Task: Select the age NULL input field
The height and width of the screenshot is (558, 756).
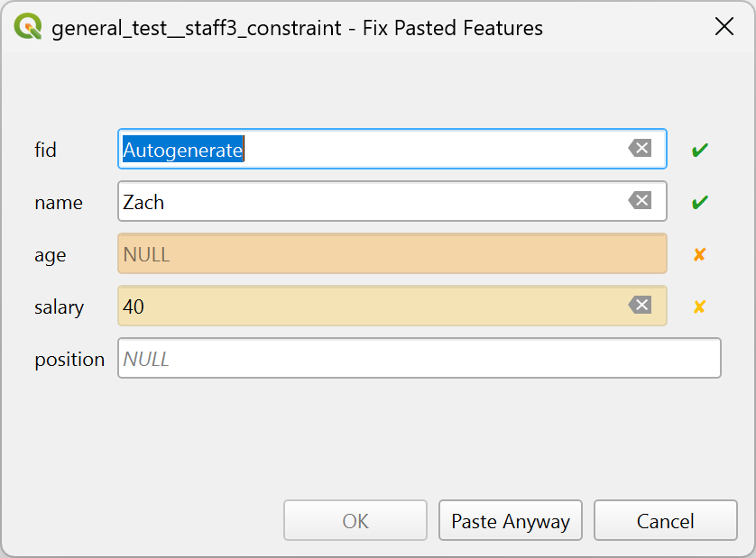Action: click(392, 254)
